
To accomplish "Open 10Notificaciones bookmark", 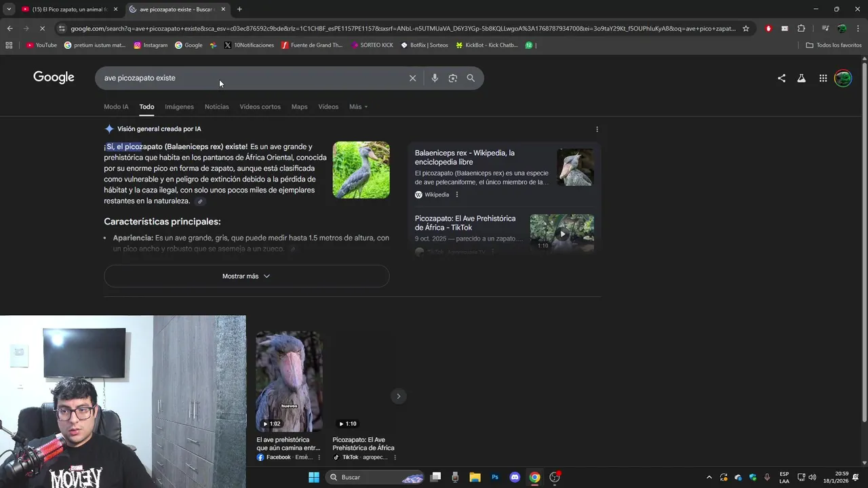I will [x=249, y=45].
